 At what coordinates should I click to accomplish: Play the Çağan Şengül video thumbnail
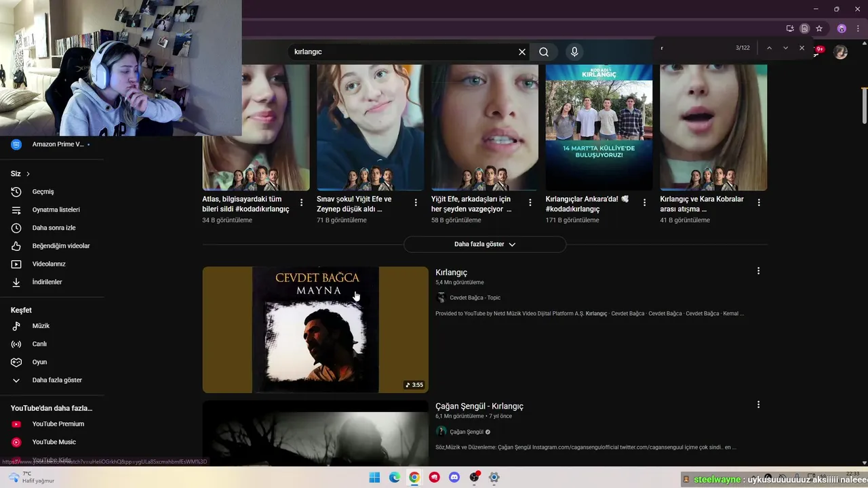[x=315, y=432]
